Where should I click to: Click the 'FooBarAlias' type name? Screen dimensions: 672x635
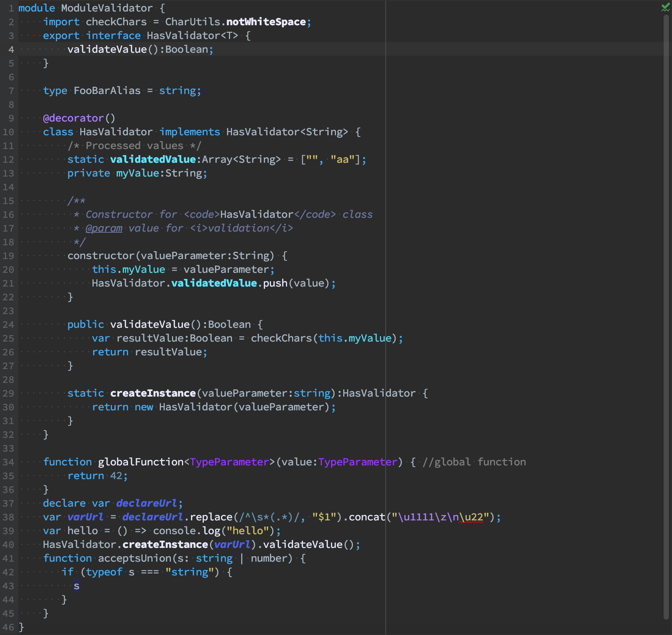[107, 91]
